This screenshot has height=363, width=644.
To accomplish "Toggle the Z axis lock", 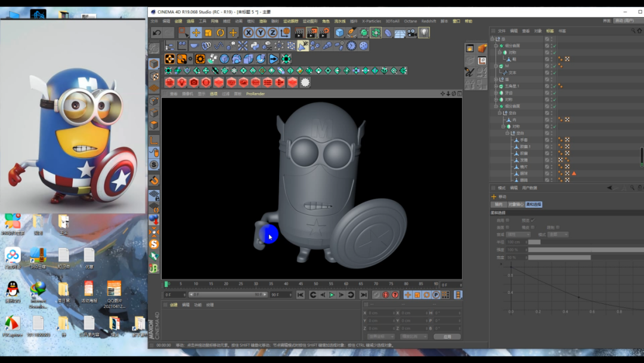I will (273, 32).
